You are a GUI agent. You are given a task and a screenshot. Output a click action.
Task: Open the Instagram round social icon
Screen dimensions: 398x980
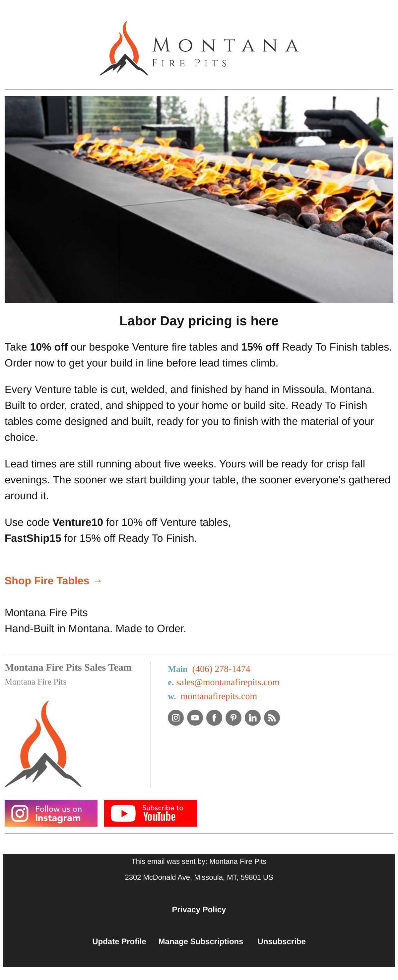[176, 717]
